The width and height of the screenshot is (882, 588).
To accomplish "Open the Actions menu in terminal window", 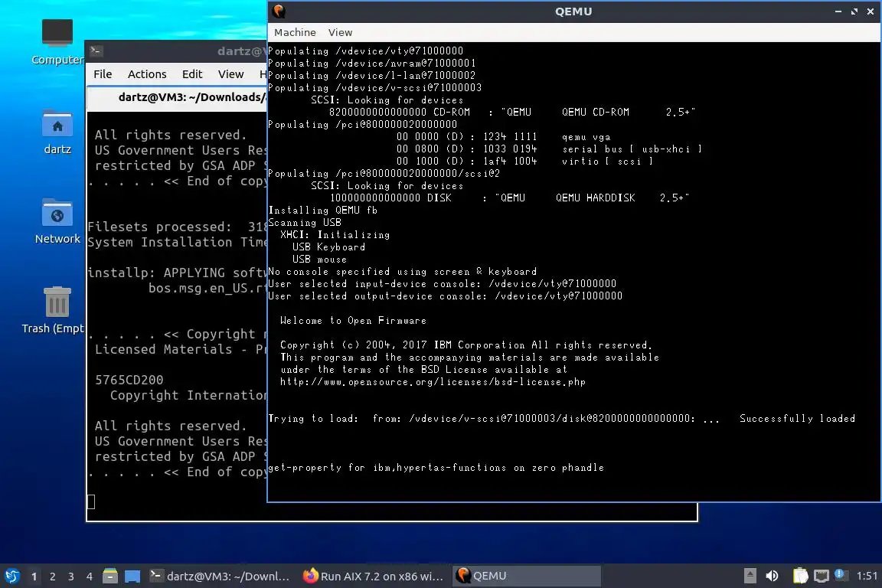I will tap(147, 74).
